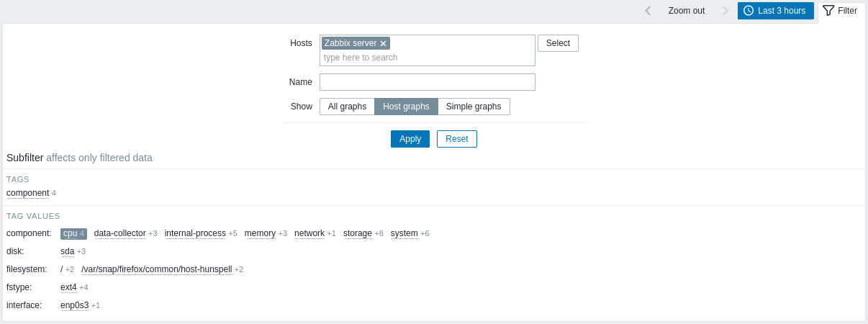This screenshot has width=868, height=324.
Task: Open the Last 3 hours time selector
Action: (775, 11)
